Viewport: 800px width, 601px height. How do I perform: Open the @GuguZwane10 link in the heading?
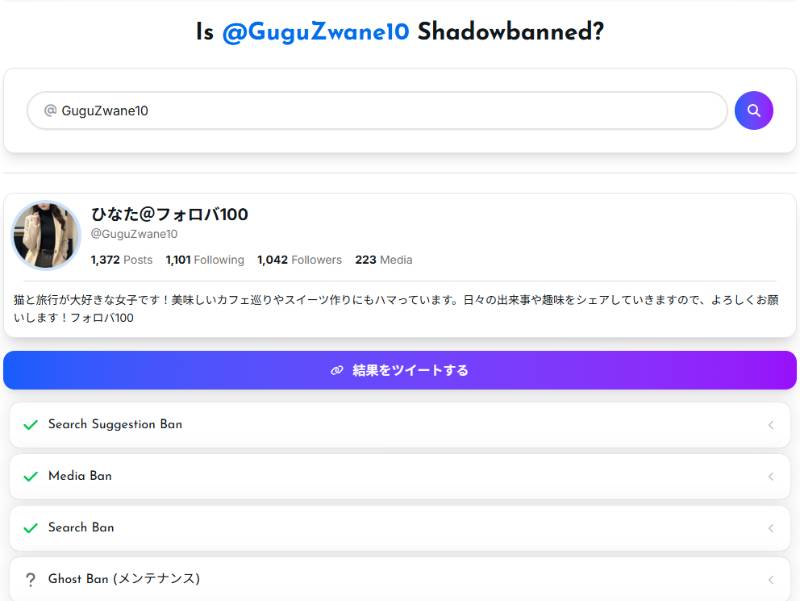click(x=316, y=32)
